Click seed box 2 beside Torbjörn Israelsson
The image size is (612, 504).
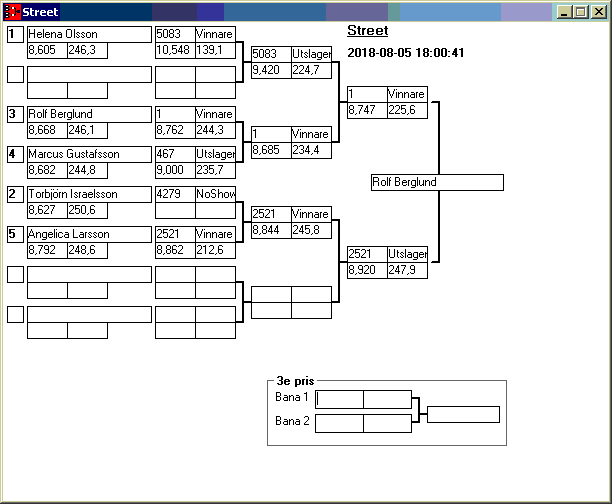[x=15, y=194]
